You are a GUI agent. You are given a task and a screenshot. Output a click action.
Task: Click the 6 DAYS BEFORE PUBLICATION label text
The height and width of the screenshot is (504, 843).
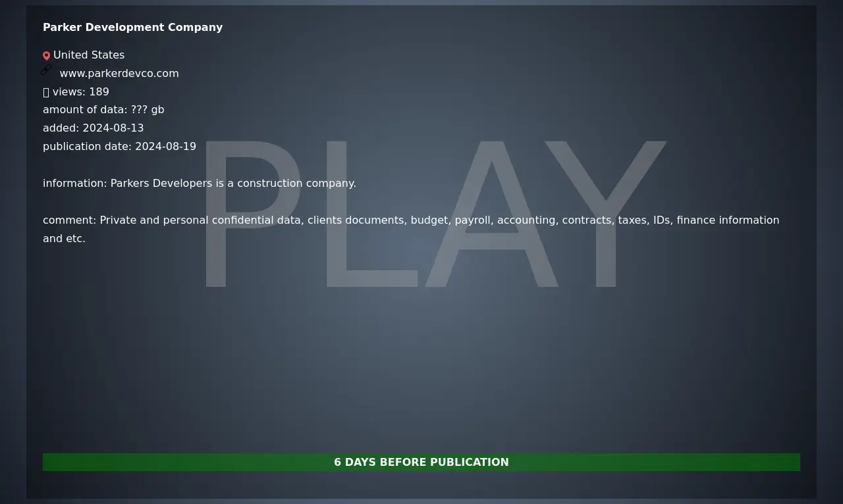pyautogui.click(x=421, y=463)
